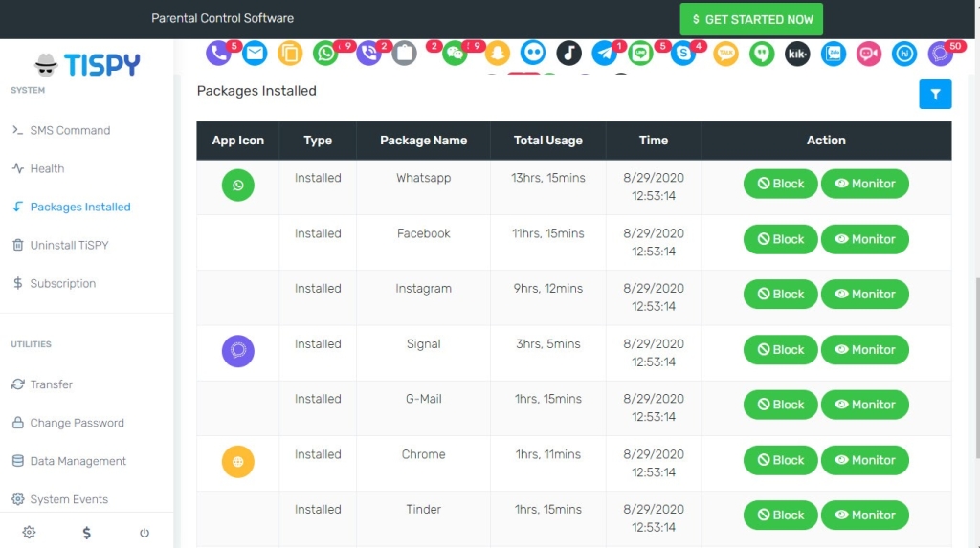The image size is (980, 548).
Task: Monitor the Facebook package
Action: (865, 239)
